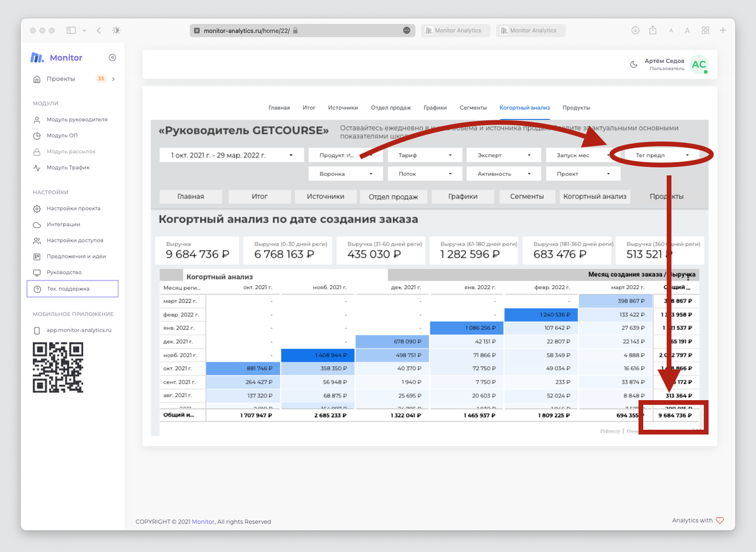Screen dimensions: 756x552
Task: Add a new tab with the plus icon
Action: pyautogui.click(x=723, y=30)
